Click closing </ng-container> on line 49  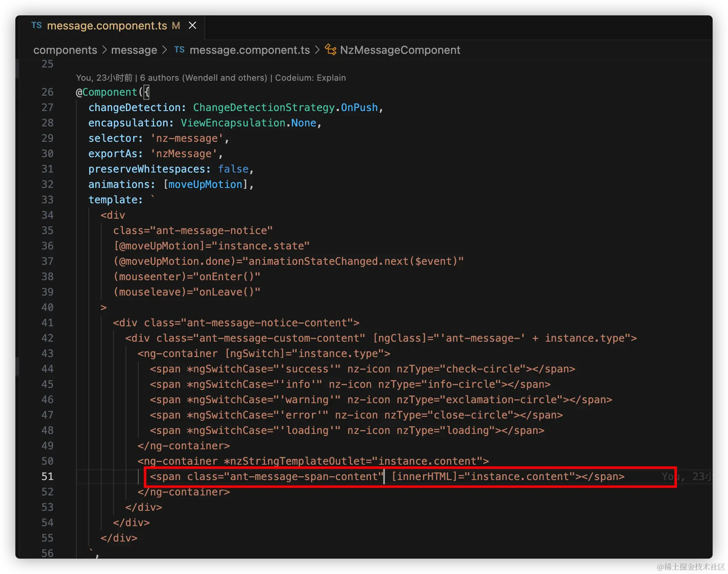[183, 446]
